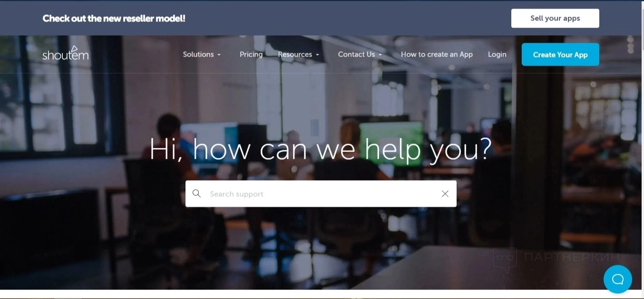The width and height of the screenshot is (644, 299).
Task: Expand the Resources dropdown
Action: pos(298,54)
